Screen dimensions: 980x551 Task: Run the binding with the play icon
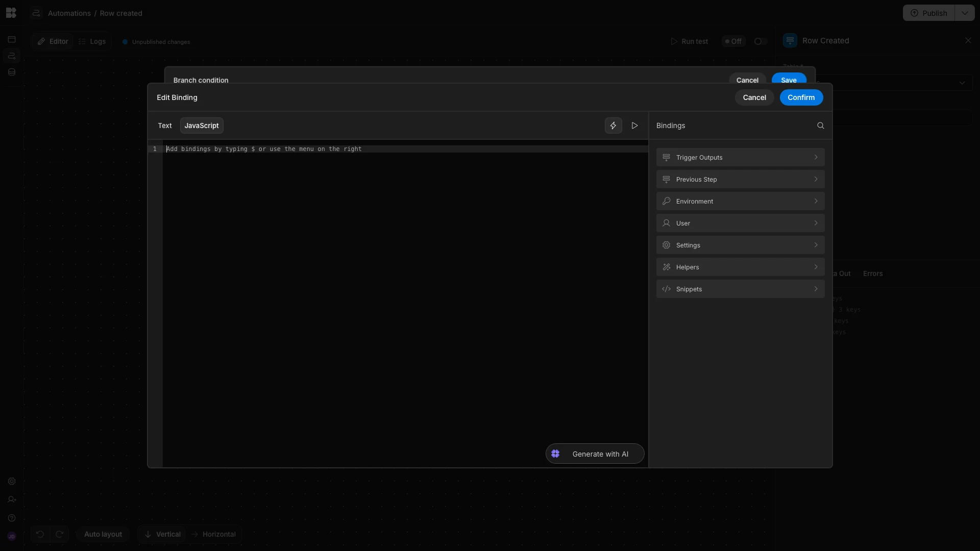[x=634, y=126]
